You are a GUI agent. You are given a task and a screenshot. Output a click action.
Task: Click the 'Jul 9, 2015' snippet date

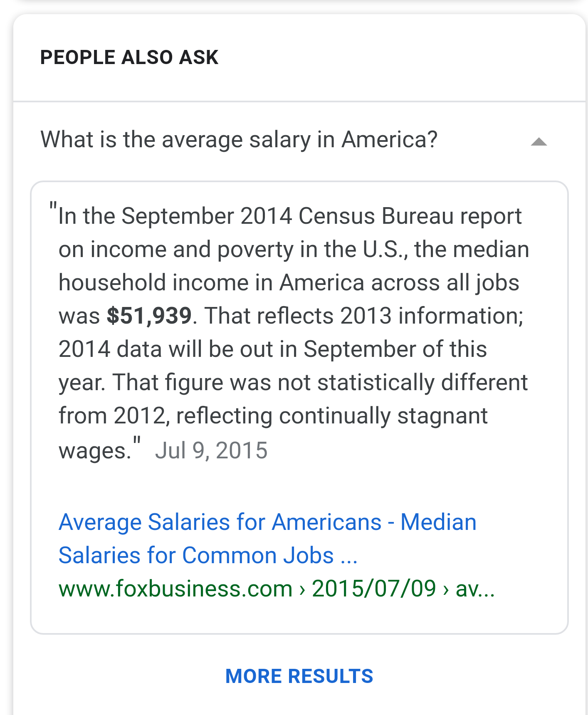[211, 450]
